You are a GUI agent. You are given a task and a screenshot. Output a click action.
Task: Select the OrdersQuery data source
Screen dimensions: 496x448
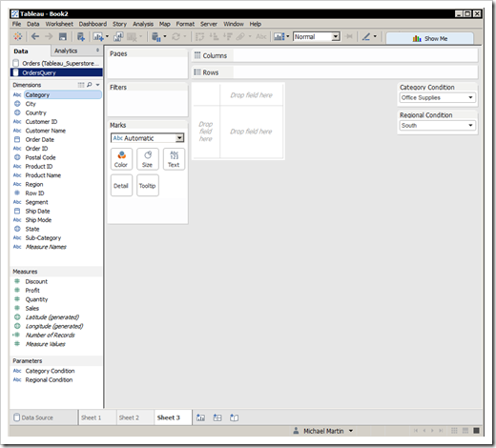[56, 72]
